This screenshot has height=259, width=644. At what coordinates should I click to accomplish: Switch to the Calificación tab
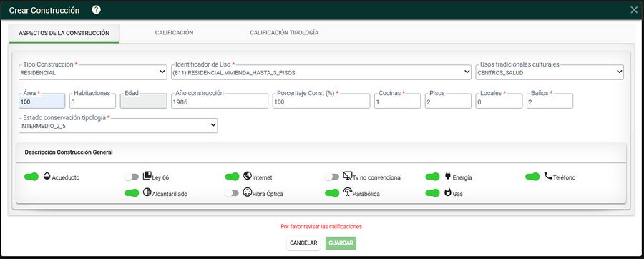[174, 33]
